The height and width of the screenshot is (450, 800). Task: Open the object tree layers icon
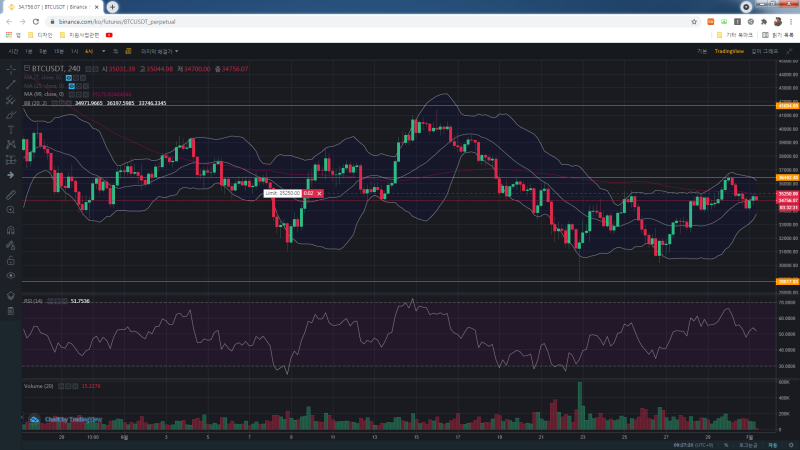click(11, 295)
